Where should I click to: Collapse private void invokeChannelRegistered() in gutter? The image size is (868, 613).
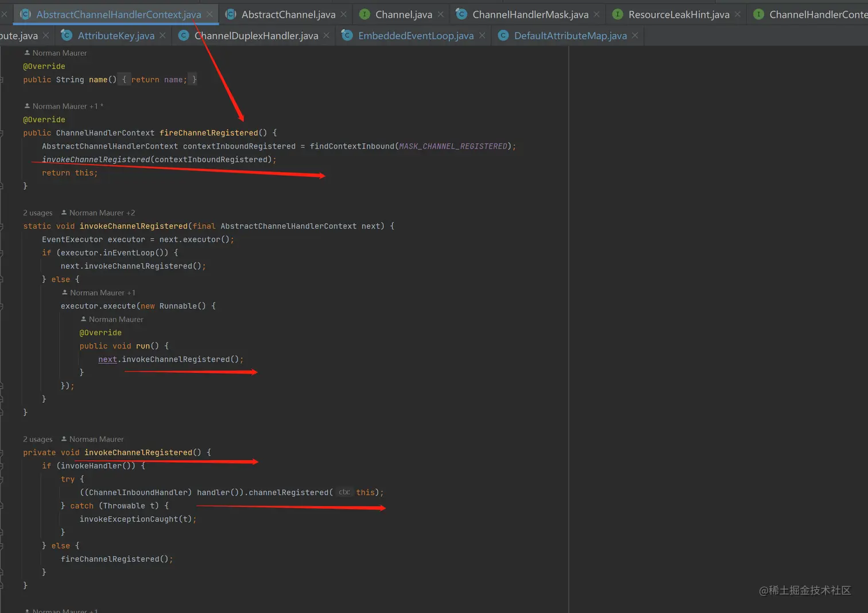[x=2, y=453]
